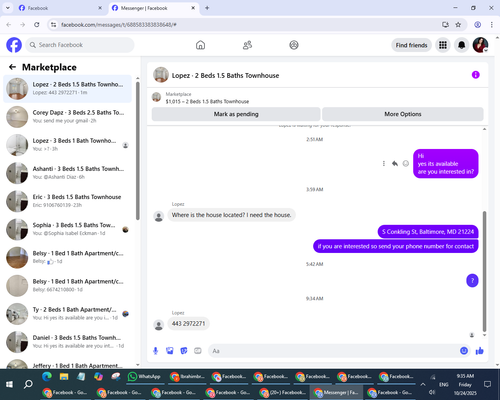Viewport: 500px width, 400px height.
Task: Open Chrome's three-dot menu
Action: 492,25
